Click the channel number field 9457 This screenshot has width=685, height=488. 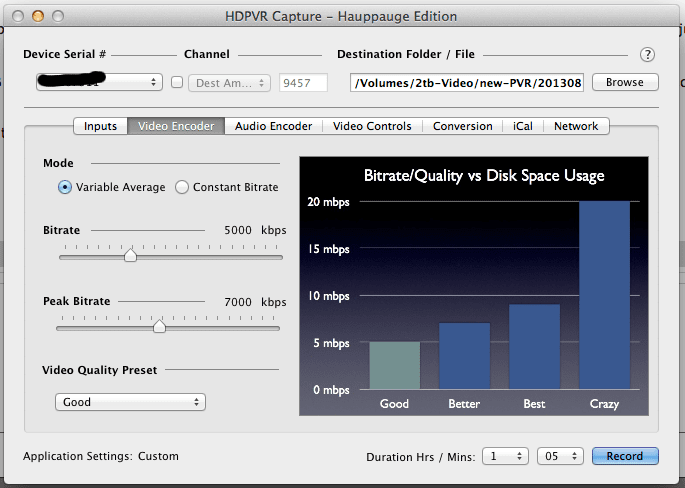click(x=303, y=83)
